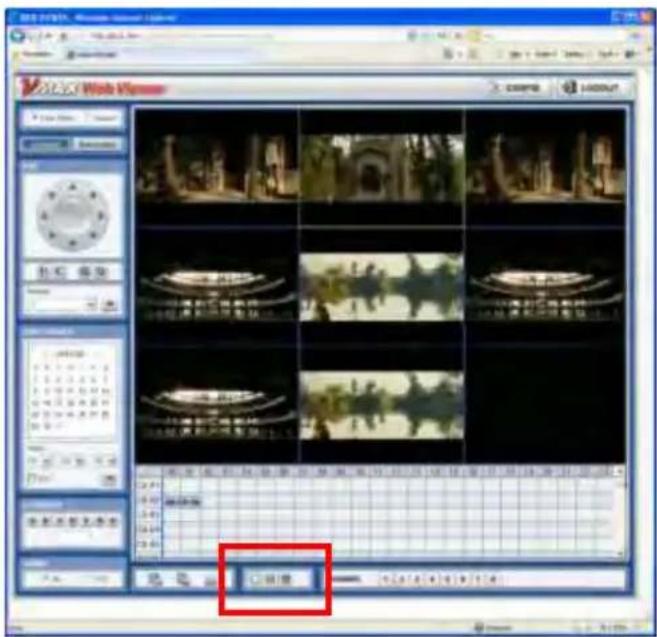
Task: Click the timeline scrollbar up arrow
Action: click(x=621, y=472)
